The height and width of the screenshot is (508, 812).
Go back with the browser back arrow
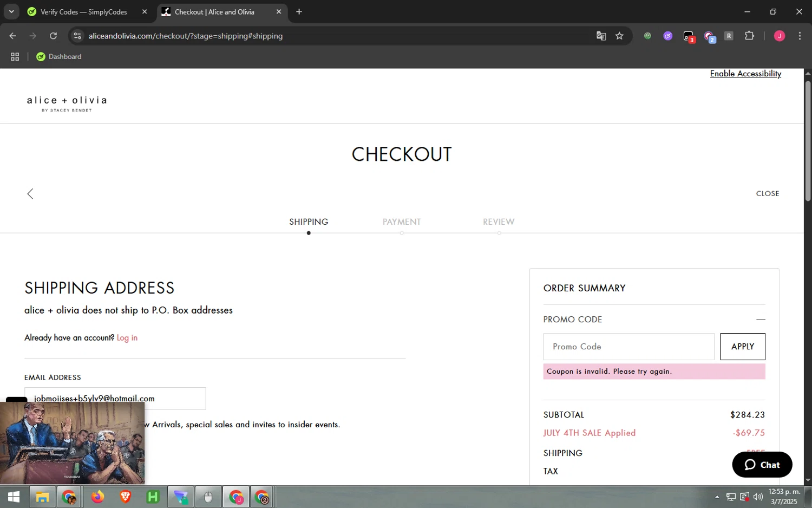click(13, 36)
